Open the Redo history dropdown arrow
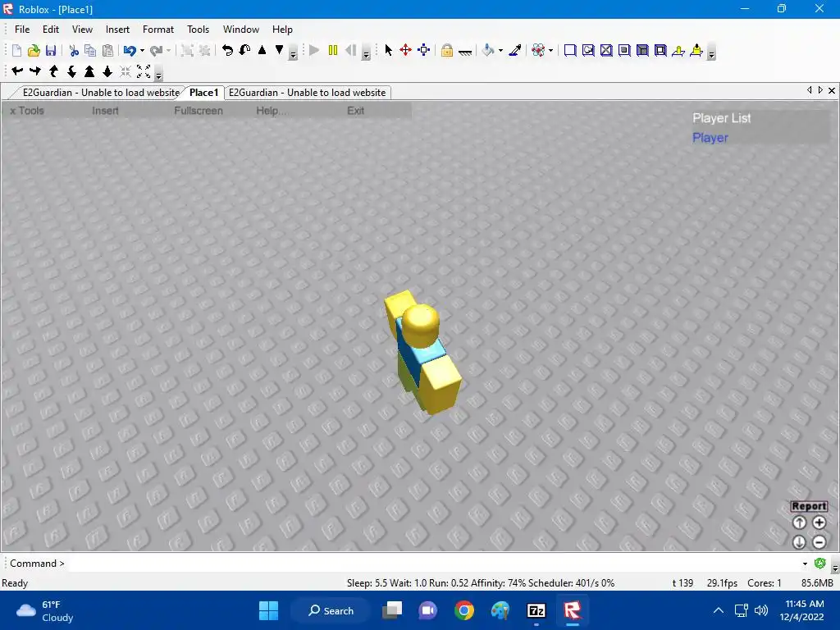Viewport: 840px width, 630px height. [168, 51]
